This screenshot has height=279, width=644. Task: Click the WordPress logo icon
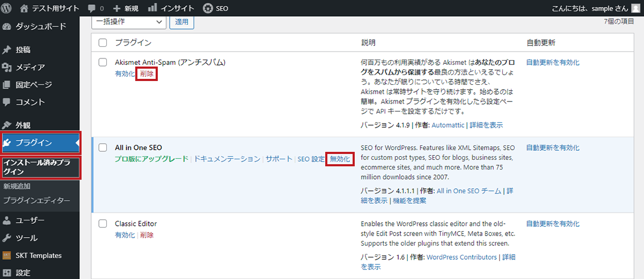click(x=7, y=8)
